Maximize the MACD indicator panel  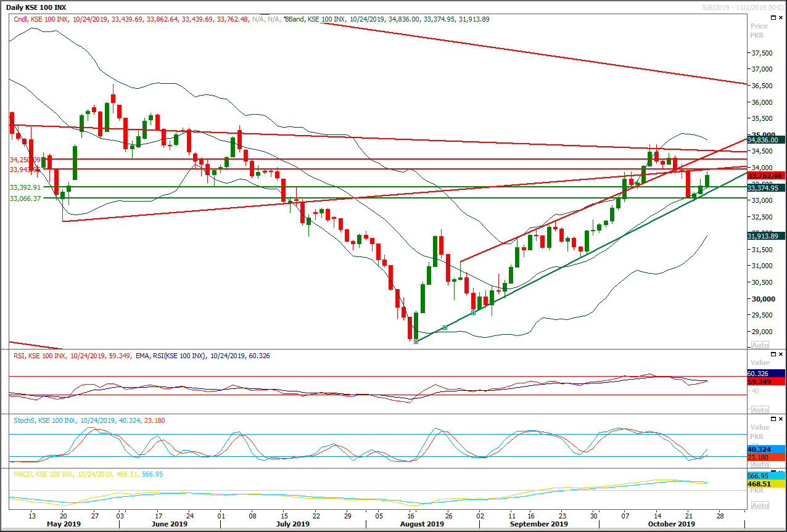(773, 472)
